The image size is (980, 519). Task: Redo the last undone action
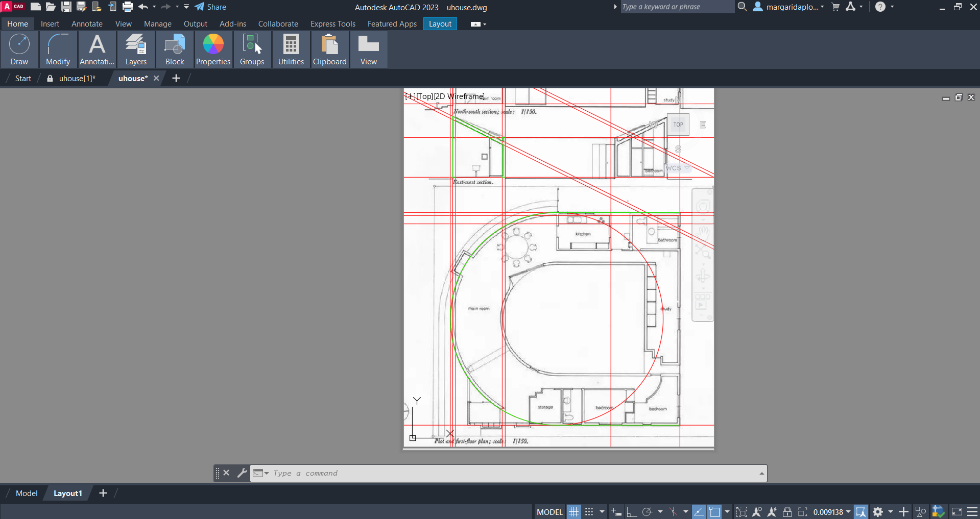[165, 7]
